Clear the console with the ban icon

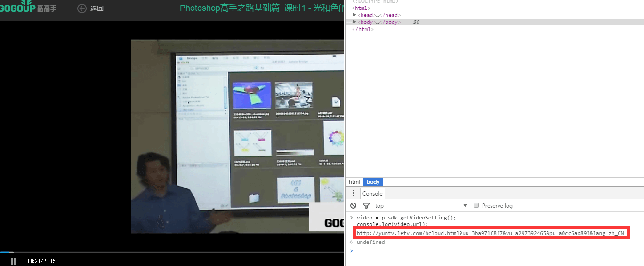pos(354,206)
